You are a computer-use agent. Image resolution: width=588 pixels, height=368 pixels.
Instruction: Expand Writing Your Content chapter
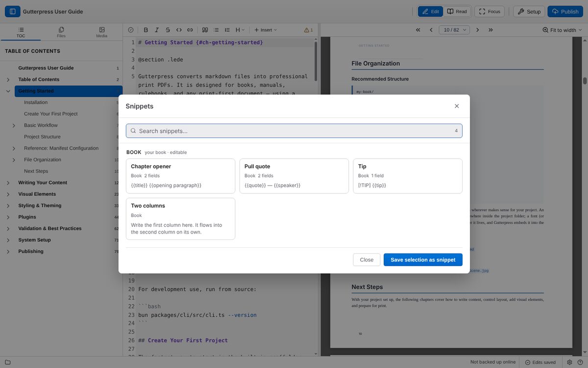(8, 183)
